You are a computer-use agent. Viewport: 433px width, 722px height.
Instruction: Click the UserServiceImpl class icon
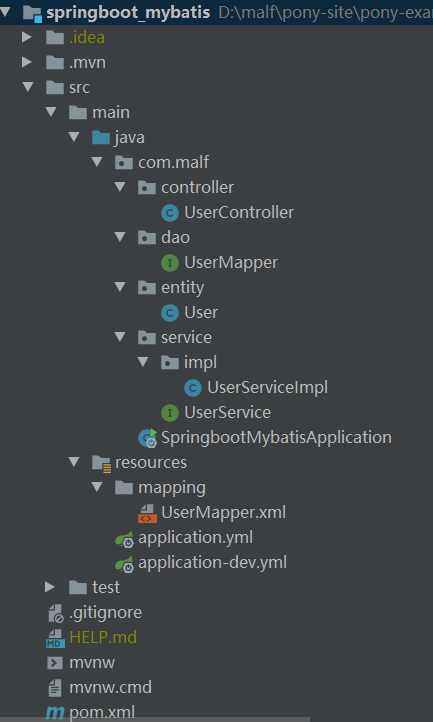(x=193, y=388)
